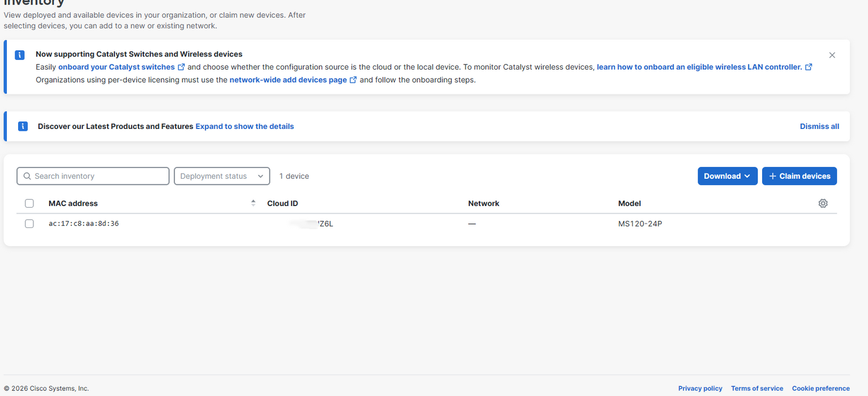Click external link icon after add devices page

(x=353, y=80)
